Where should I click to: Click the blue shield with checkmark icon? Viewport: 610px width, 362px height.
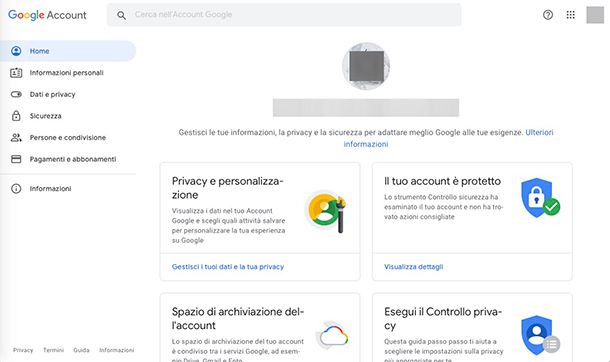coord(540,198)
